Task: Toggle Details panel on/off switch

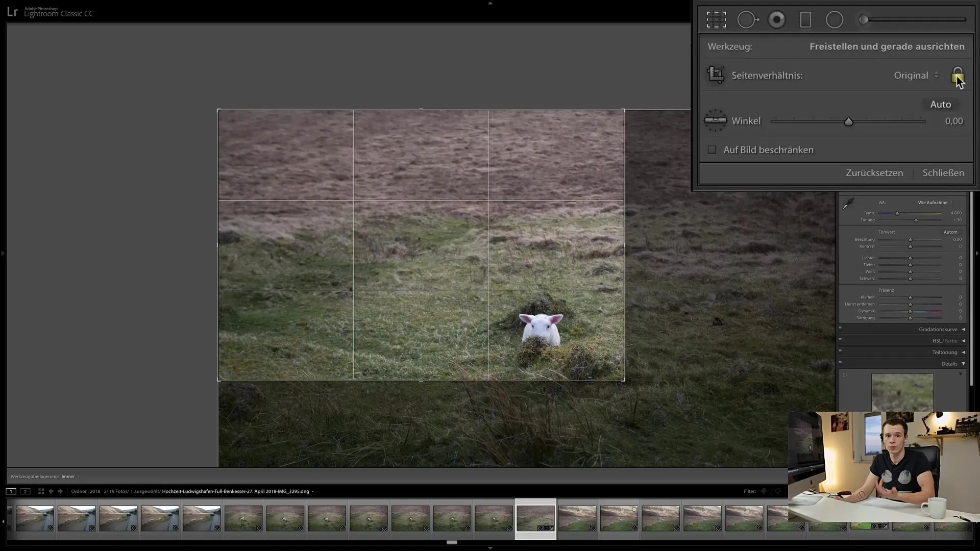Action: pyautogui.click(x=840, y=362)
